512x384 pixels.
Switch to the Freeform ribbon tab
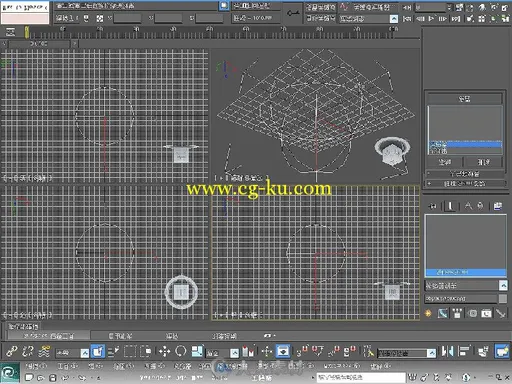(x=120, y=336)
